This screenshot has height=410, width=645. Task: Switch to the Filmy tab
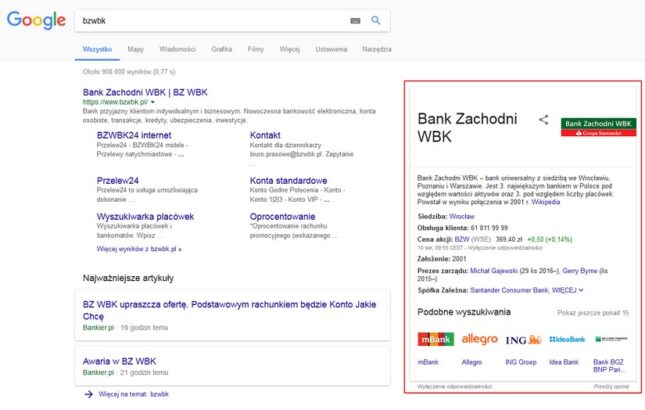point(255,49)
